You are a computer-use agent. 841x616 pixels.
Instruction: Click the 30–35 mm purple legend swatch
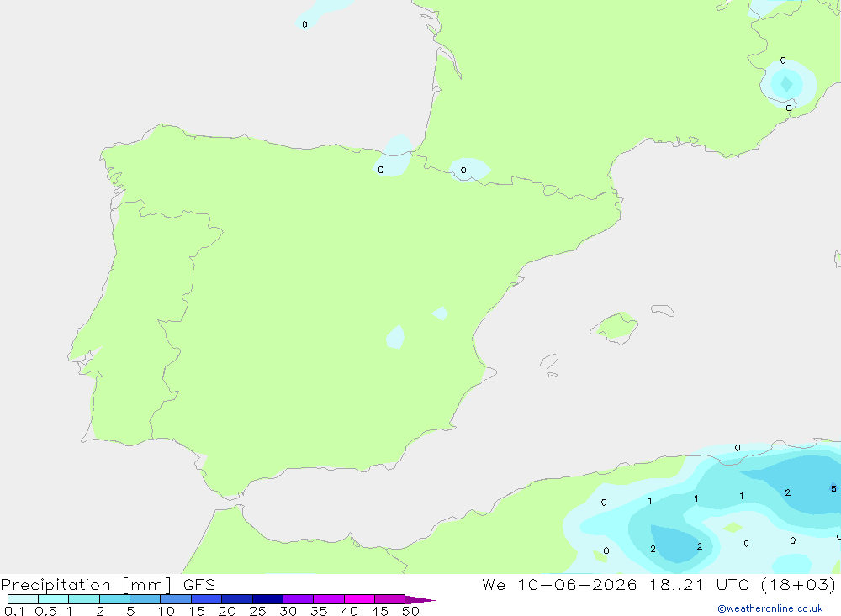click(x=299, y=599)
